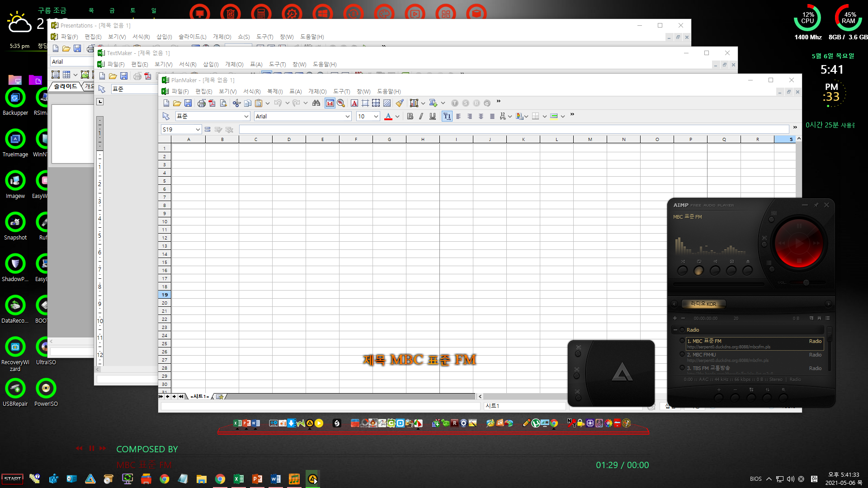Viewport: 868px width, 488px height.
Task: Stop playback in AIMP red dial
Action: [799, 261]
